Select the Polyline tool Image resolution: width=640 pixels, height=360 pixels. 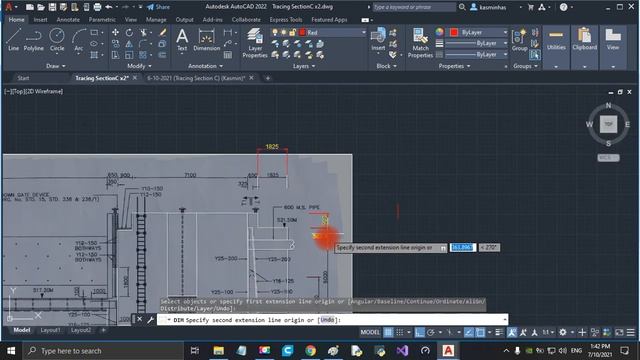coord(33,40)
